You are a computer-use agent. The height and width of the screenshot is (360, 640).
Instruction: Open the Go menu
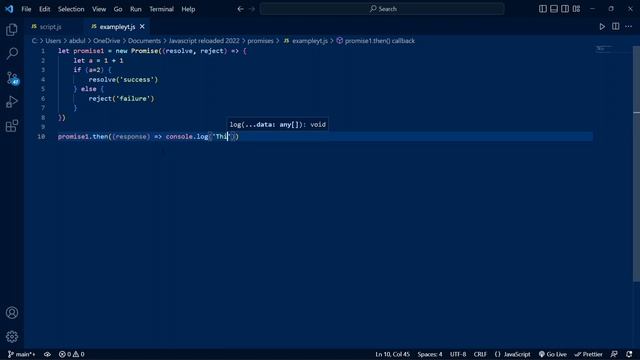tap(118, 9)
